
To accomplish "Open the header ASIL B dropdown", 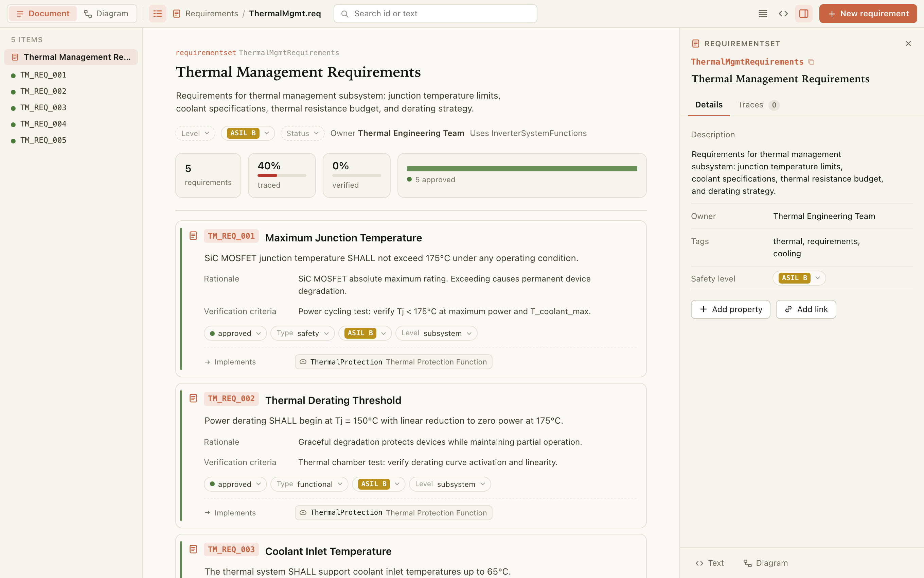I will (248, 133).
